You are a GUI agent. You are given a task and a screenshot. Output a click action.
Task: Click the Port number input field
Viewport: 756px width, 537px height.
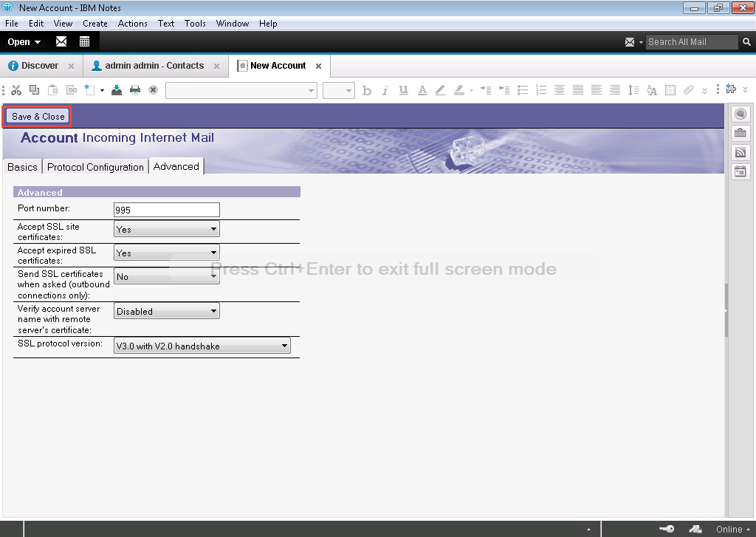(x=167, y=210)
